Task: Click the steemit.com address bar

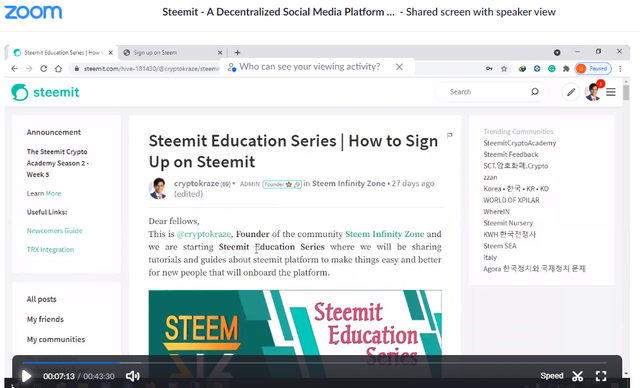Action: [151, 69]
